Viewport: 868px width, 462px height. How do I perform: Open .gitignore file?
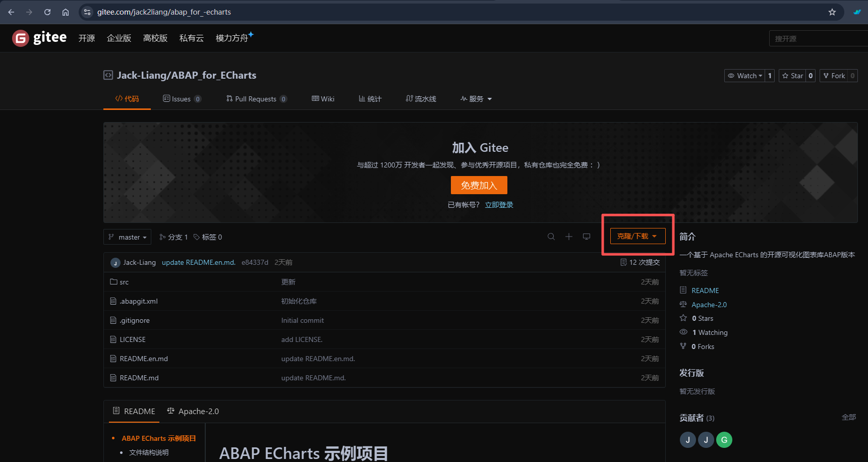pyautogui.click(x=135, y=320)
